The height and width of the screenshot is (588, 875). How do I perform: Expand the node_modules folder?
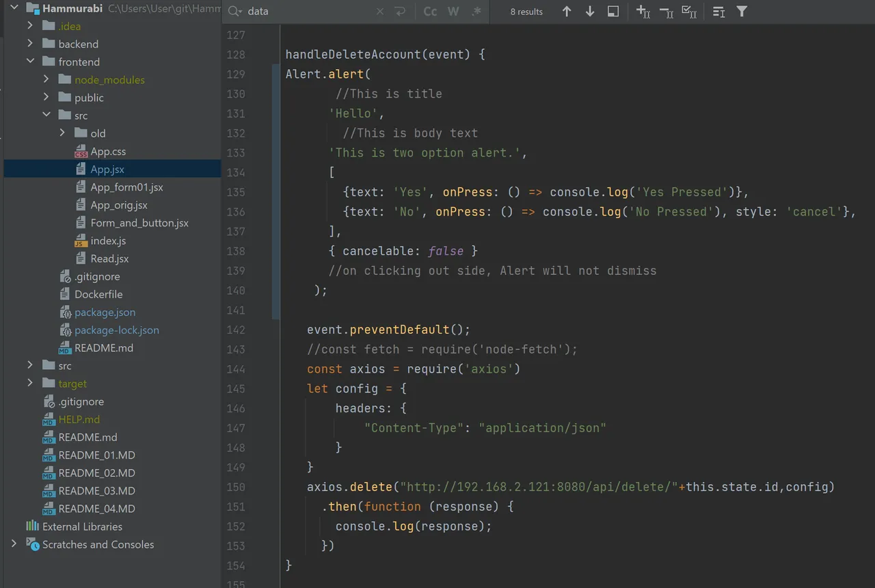[x=46, y=79]
